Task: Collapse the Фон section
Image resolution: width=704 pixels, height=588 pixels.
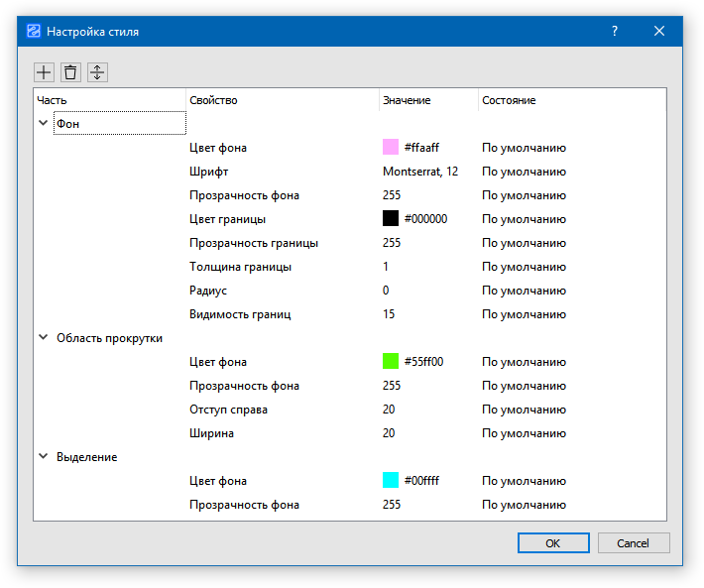Action: [x=43, y=123]
